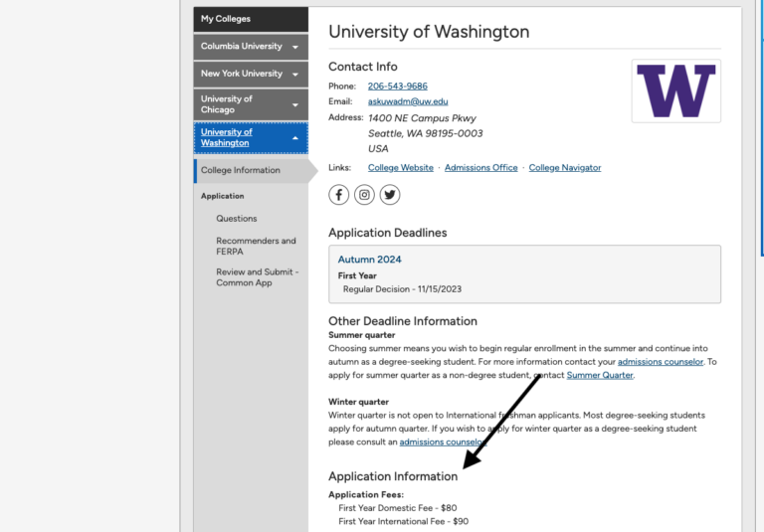Screen dimensions: 764x532
Task: Click First Year Domestic Fee - $80
Action: click(398, 508)
